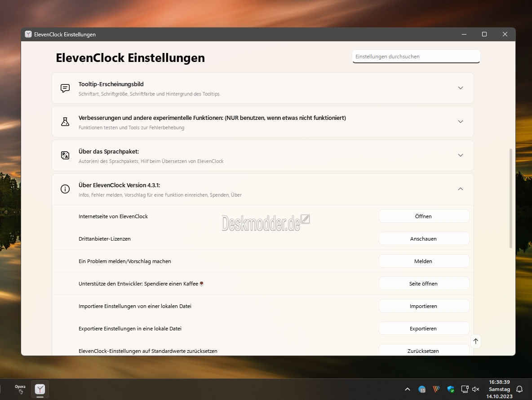Click the Exportieren button

point(424,329)
